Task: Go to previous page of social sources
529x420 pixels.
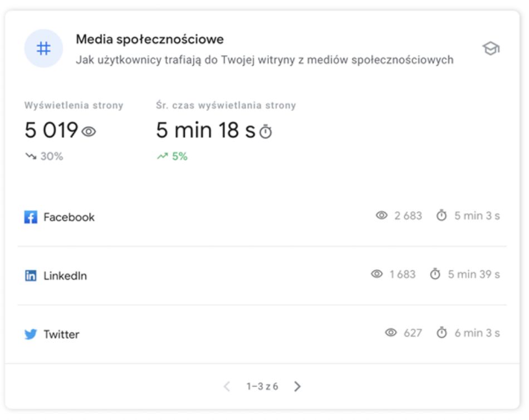Action: [227, 386]
